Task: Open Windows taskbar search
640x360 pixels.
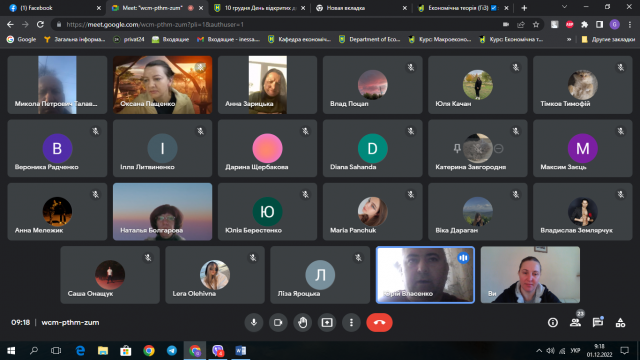Action: [x=34, y=351]
